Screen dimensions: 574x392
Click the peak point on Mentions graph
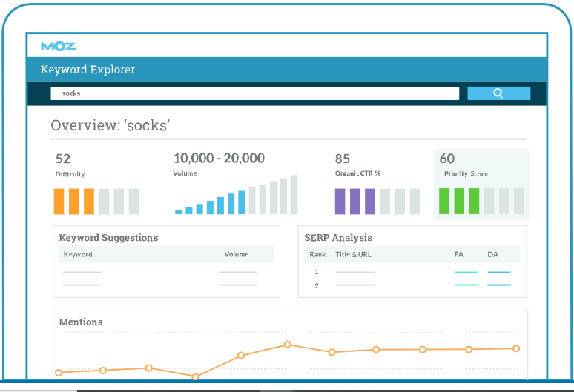coord(287,345)
